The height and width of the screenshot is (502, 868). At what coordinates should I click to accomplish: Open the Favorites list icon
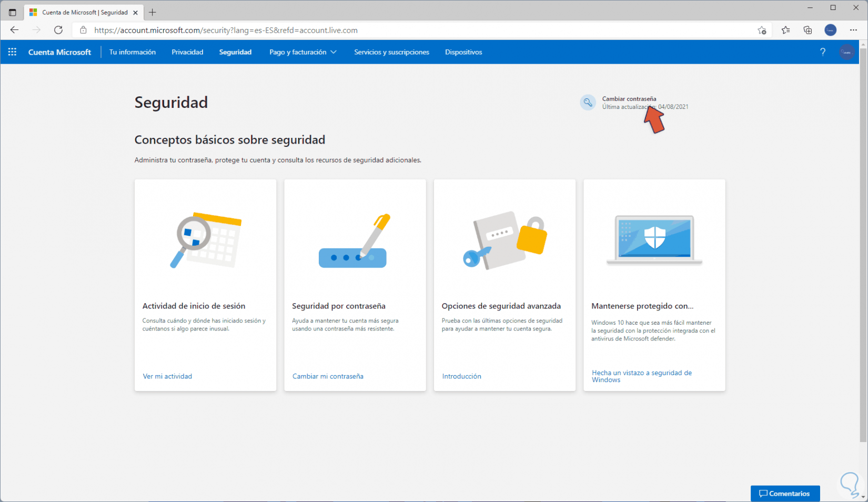pos(785,30)
